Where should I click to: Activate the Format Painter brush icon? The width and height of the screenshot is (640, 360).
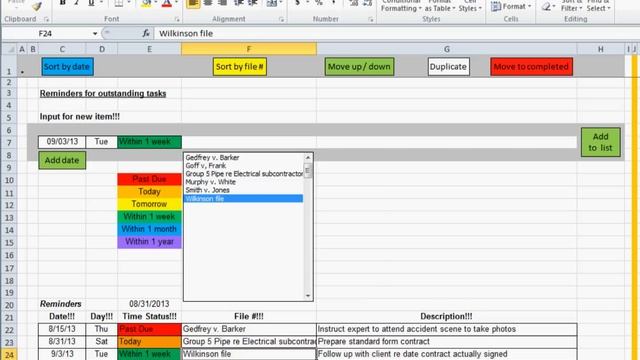pyautogui.click(x=37, y=6)
